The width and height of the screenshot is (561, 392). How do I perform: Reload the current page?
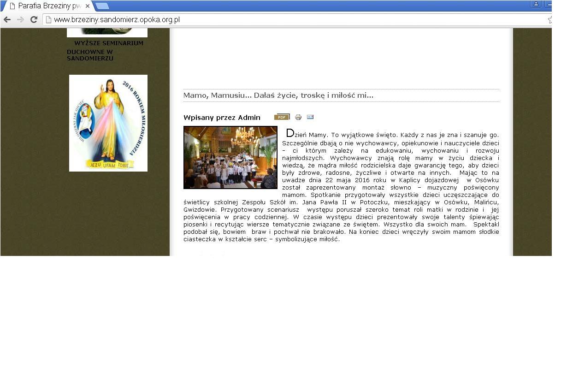point(34,19)
